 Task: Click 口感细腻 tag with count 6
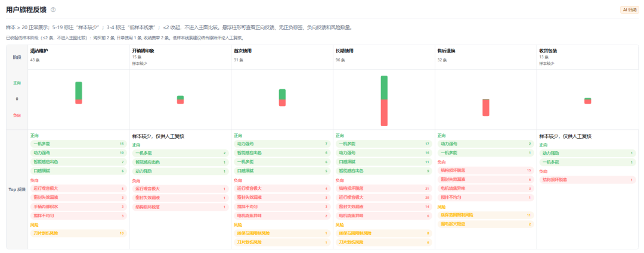(x=79, y=171)
